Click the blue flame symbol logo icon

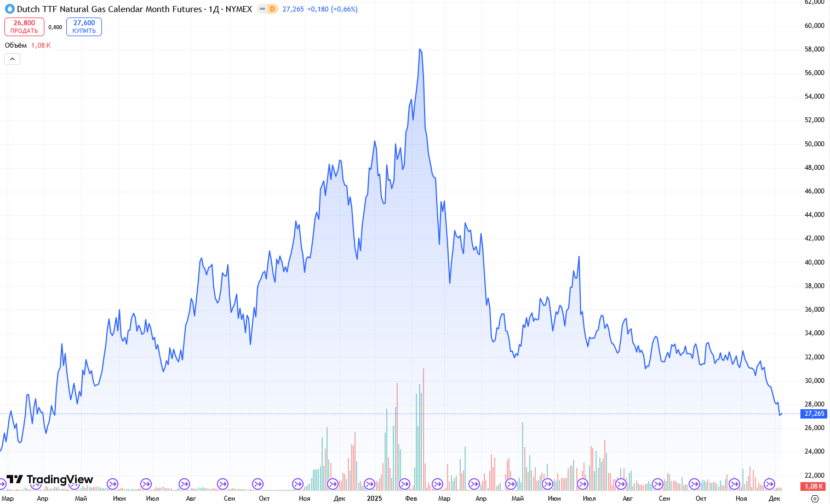pyautogui.click(x=9, y=9)
